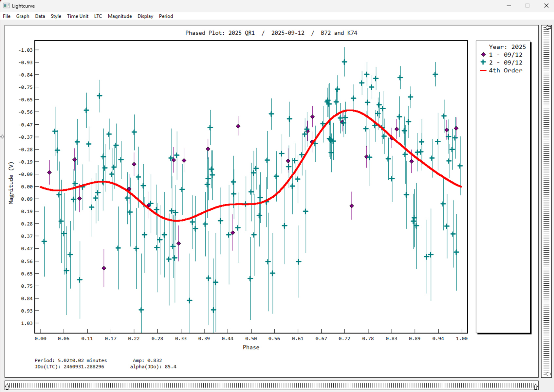Open the LTC menu
The width and height of the screenshot is (554, 392).
(x=98, y=16)
